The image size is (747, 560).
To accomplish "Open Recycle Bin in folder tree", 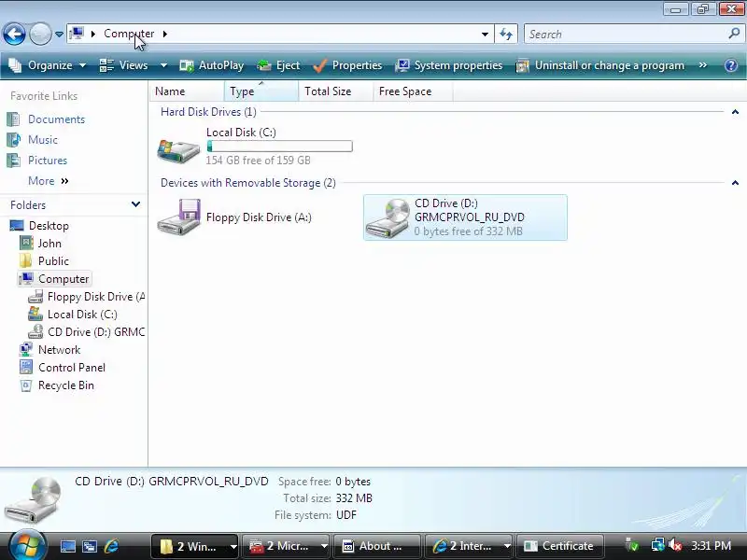I will pos(65,385).
